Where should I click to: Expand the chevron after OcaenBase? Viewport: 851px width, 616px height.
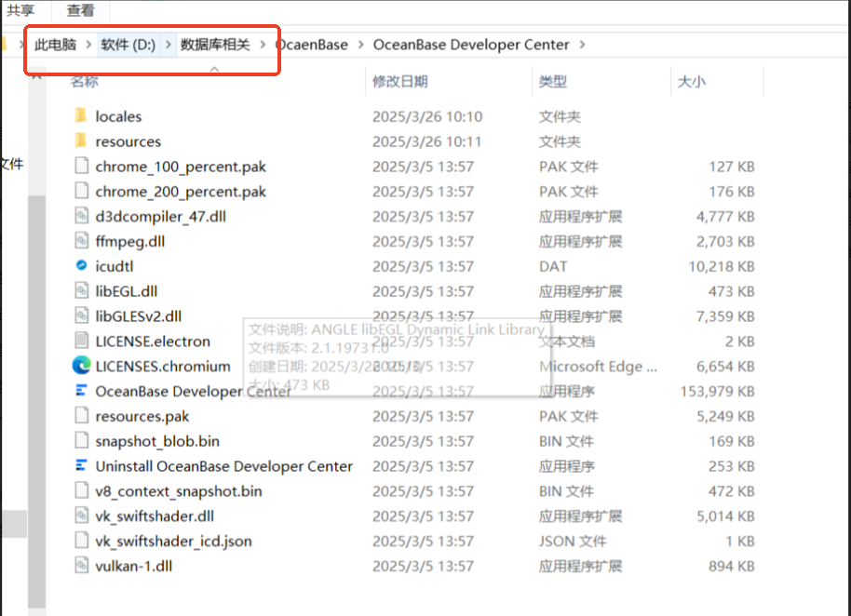pyautogui.click(x=361, y=45)
